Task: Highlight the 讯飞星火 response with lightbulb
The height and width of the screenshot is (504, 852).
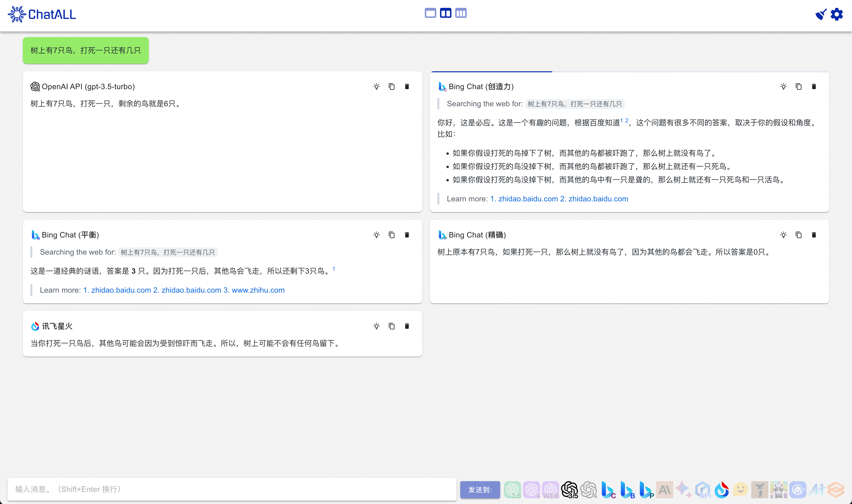Action: pyautogui.click(x=376, y=326)
